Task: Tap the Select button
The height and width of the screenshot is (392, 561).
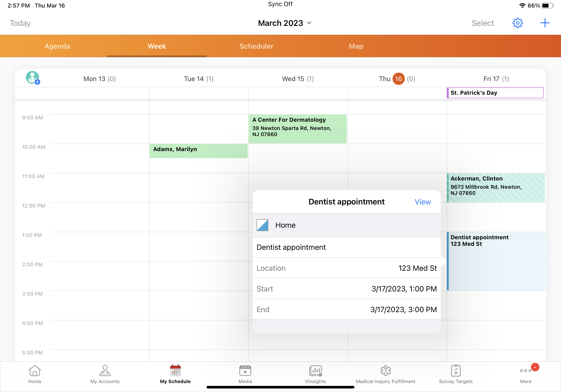Action: pyautogui.click(x=483, y=23)
